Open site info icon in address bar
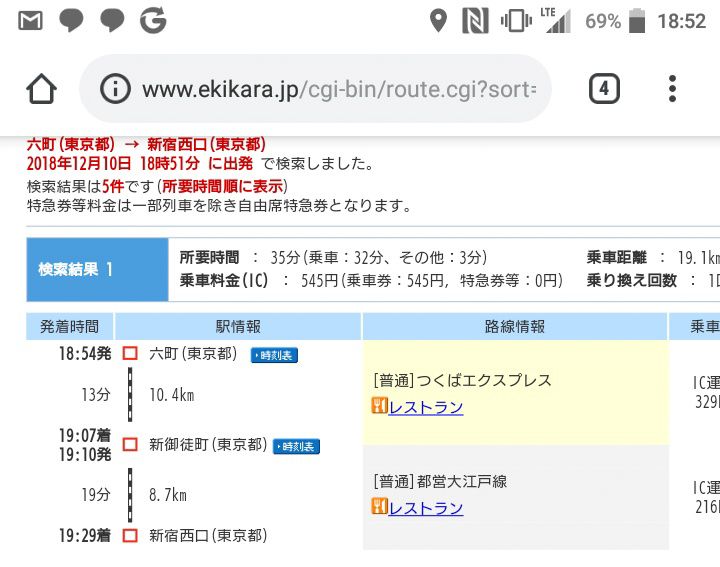Screen dimensions: 720x567 [115, 89]
